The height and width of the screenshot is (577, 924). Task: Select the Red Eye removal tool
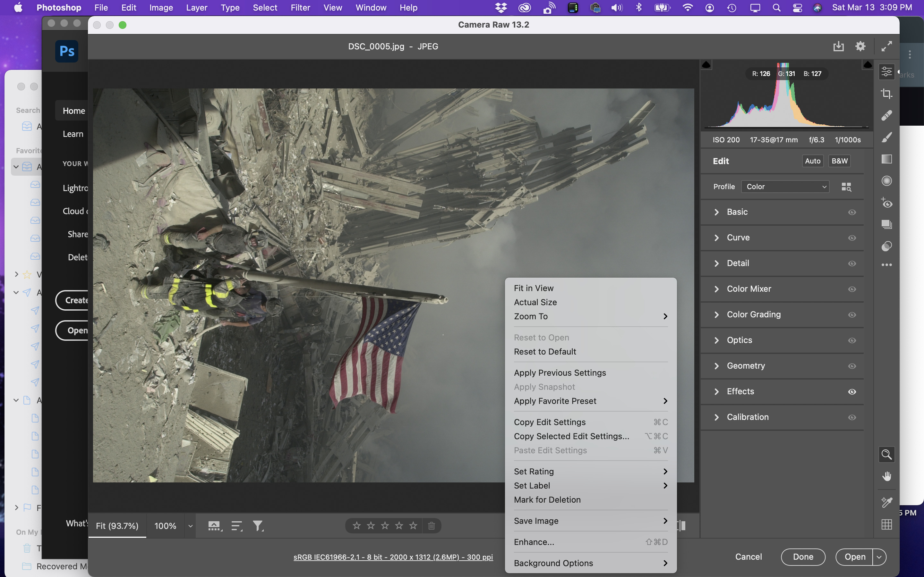pos(886,203)
